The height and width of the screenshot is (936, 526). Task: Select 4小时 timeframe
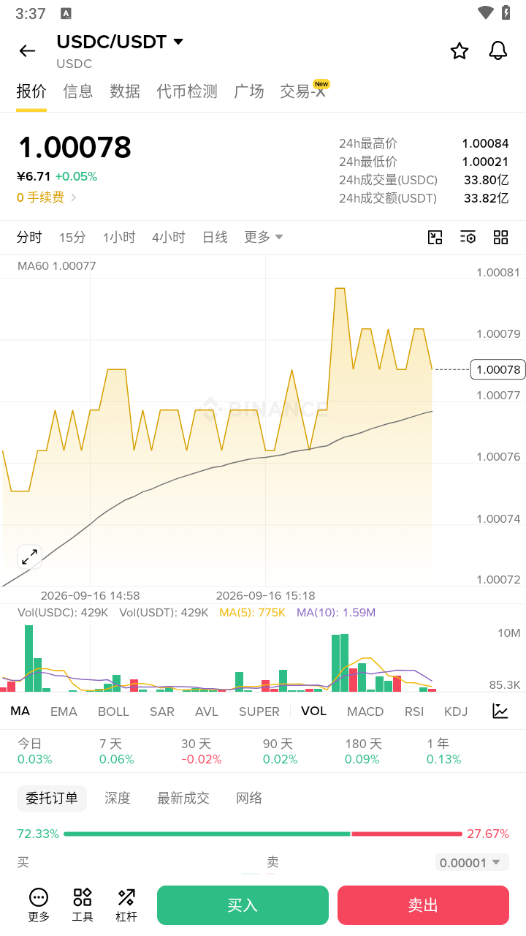coord(168,238)
